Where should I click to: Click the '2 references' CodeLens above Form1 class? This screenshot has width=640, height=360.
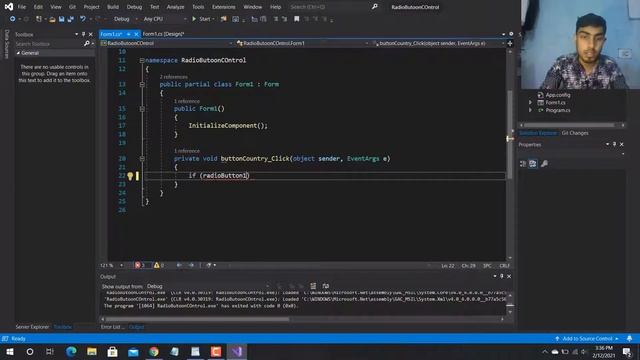174,77
